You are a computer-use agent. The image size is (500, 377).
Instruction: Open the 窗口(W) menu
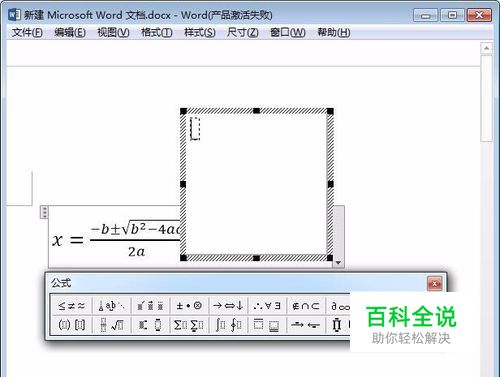(x=288, y=33)
